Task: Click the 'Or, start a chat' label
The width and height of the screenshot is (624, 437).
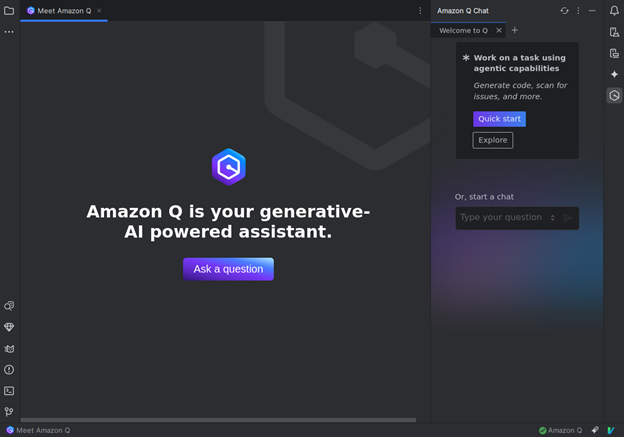Action: 484,197
